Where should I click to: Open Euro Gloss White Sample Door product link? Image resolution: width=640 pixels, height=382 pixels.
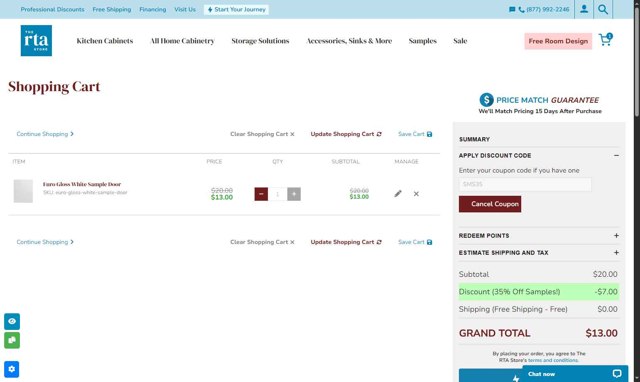point(82,184)
